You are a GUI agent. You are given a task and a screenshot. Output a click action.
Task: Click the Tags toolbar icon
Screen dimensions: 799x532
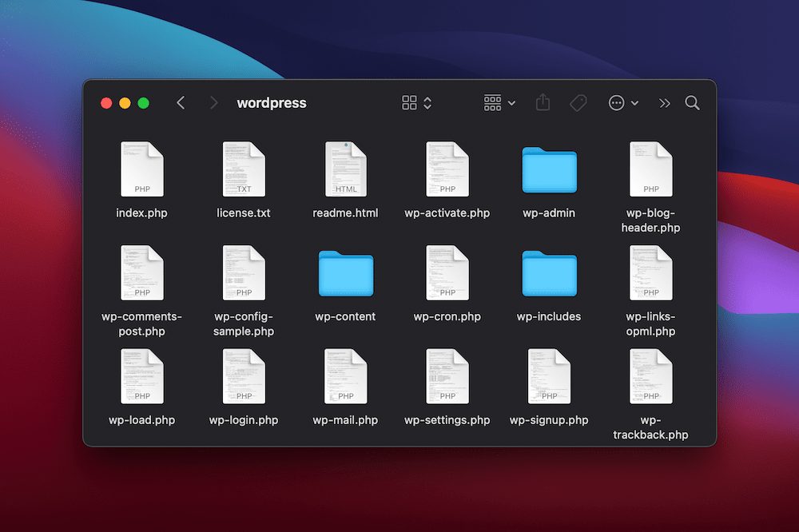pos(578,103)
